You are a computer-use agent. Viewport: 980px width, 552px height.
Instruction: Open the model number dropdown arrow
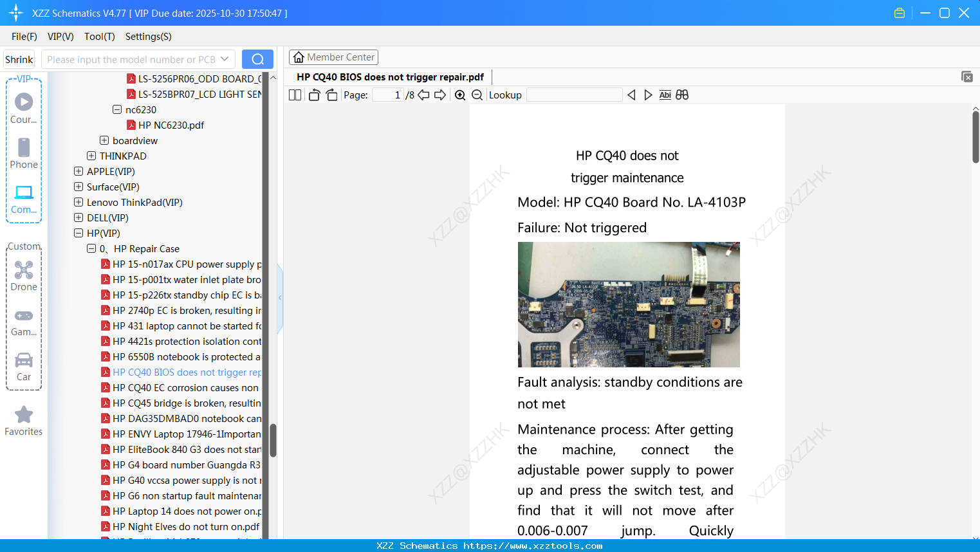coord(225,59)
